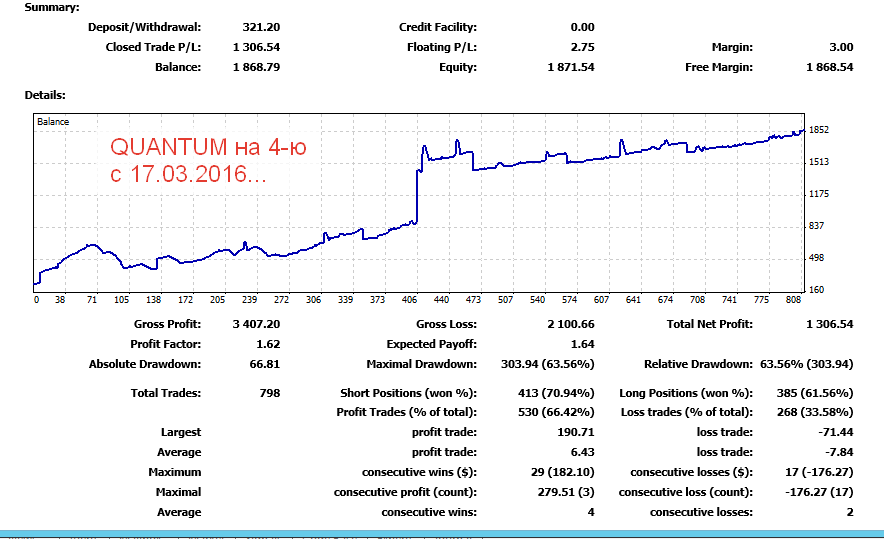Select the Maximal Drawdown value 303.94 (63.56%)

coord(547,364)
